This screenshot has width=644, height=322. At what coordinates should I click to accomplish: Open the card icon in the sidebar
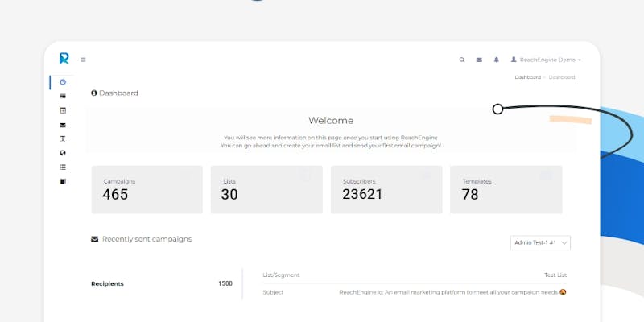click(63, 96)
